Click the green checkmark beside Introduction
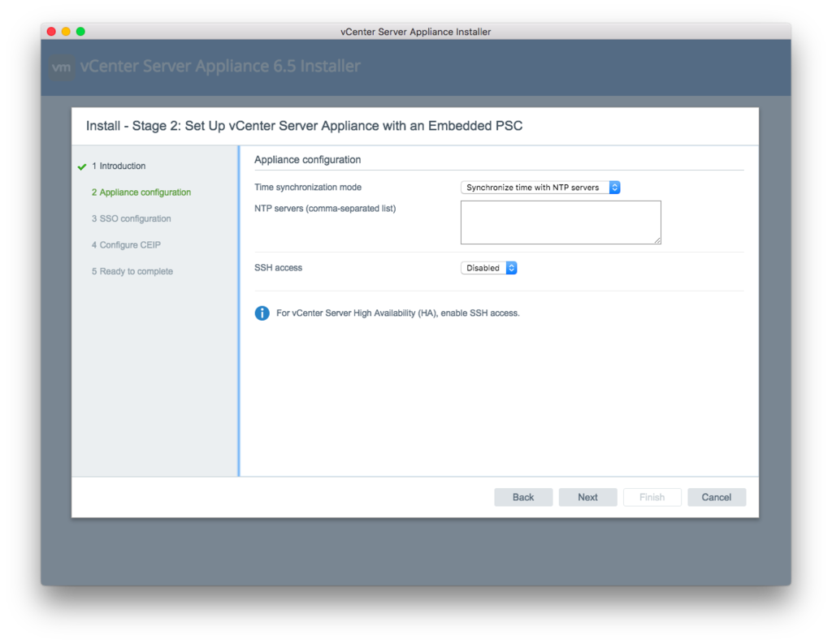The width and height of the screenshot is (832, 644). click(x=82, y=166)
